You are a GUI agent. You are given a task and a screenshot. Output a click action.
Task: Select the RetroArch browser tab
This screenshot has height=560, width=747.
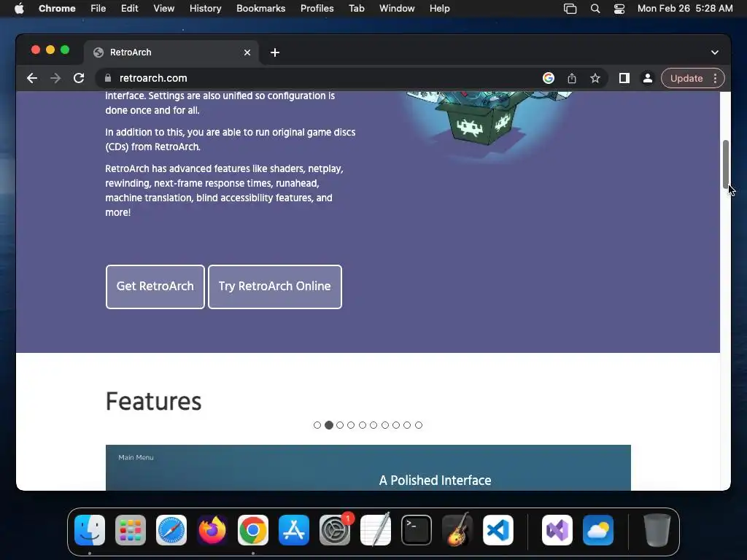tap(171, 52)
